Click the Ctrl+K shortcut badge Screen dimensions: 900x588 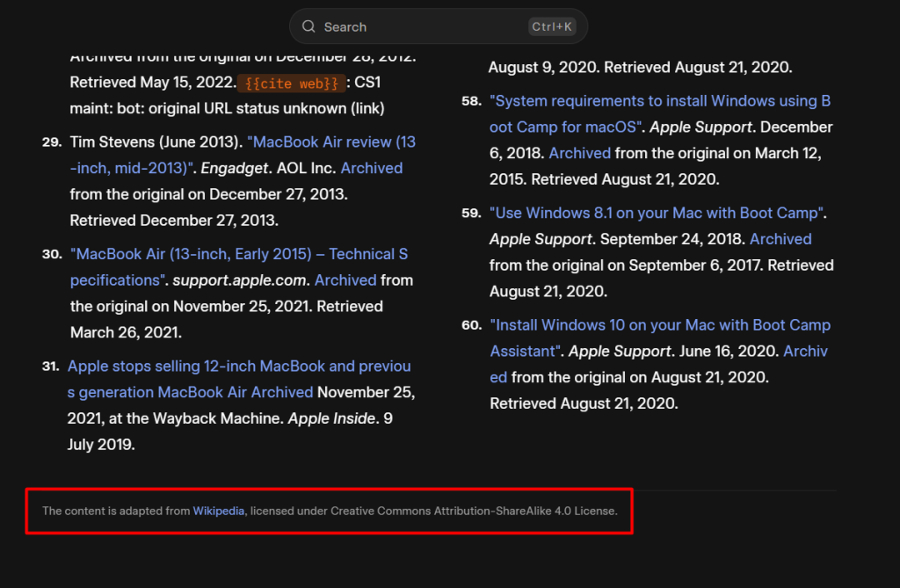click(552, 27)
